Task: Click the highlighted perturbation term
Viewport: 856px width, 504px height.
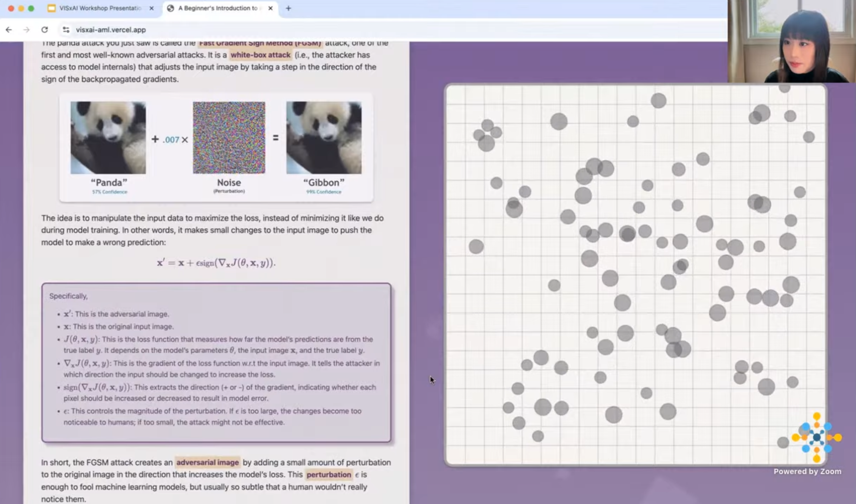Action: (x=329, y=475)
